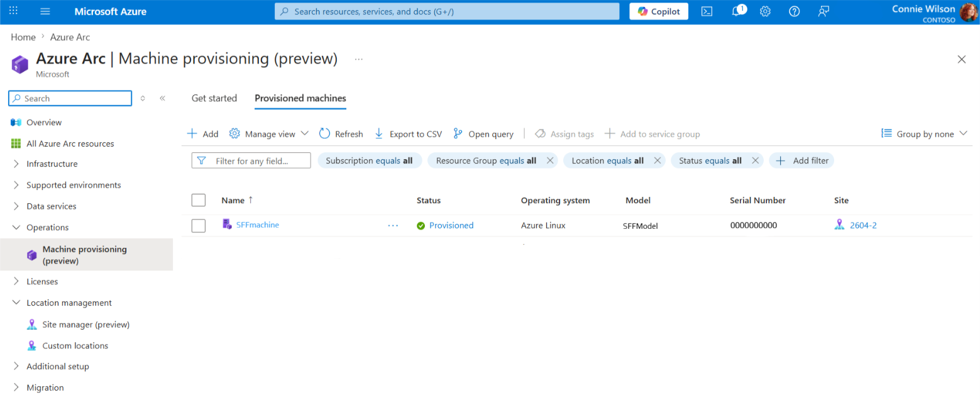Open the notifications bell
Viewport: 980px width, 410px height.
click(x=737, y=11)
